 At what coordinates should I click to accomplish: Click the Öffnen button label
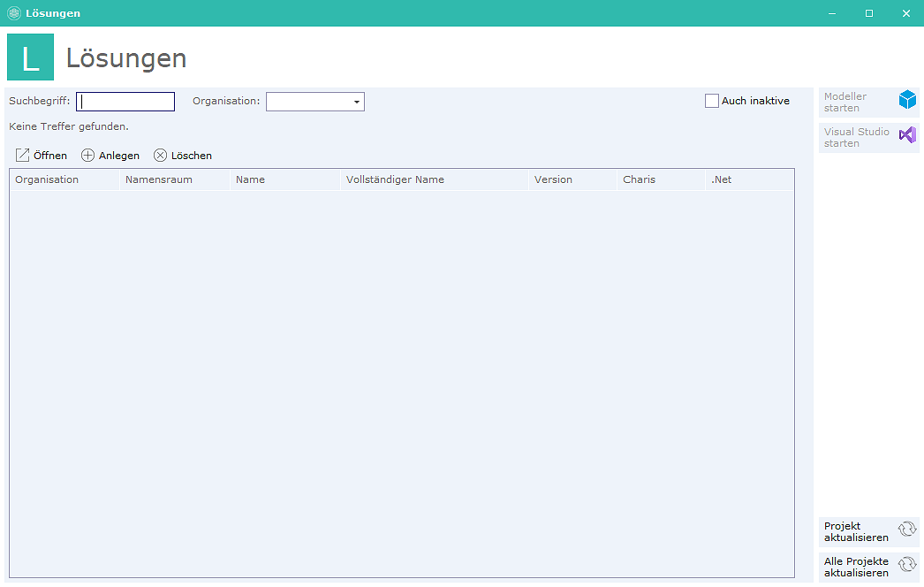pos(50,156)
